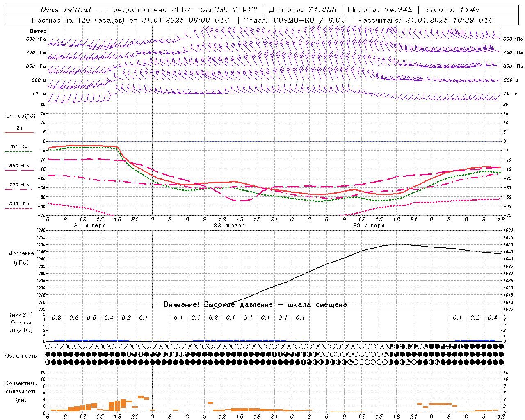Screen dimensions: 525x420
Task: Select the 700 гПа temperature legend entry
Action: (19, 185)
